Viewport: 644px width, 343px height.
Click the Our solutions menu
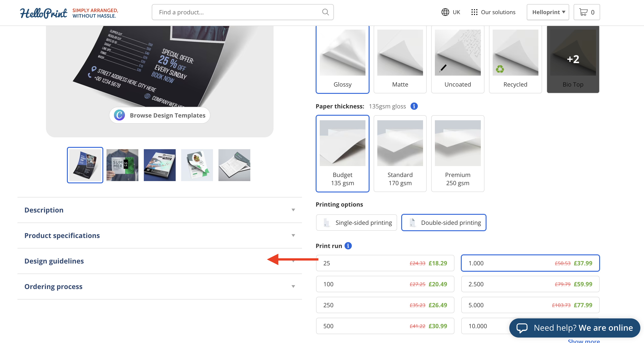click(x=493, y=12)
